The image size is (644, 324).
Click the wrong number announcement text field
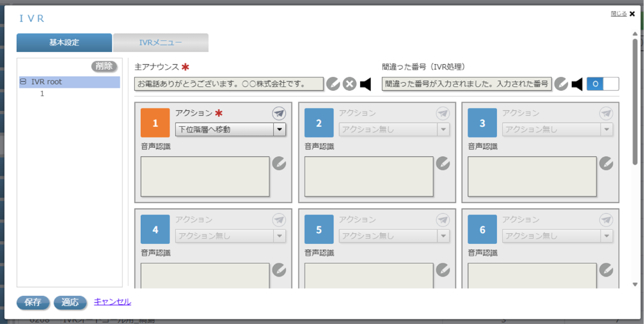pos(466,84)
